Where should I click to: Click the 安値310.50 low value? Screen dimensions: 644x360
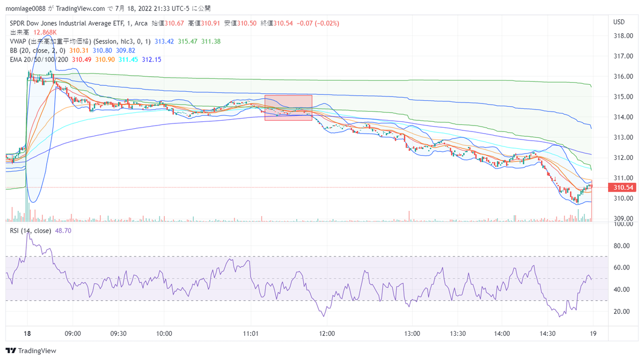point(241,24)
